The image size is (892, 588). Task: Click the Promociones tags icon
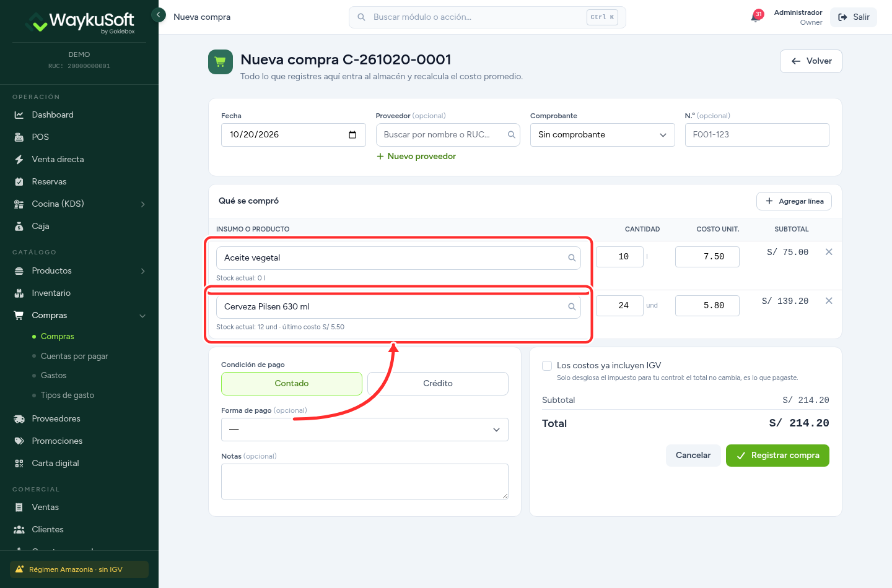(19, 441)
